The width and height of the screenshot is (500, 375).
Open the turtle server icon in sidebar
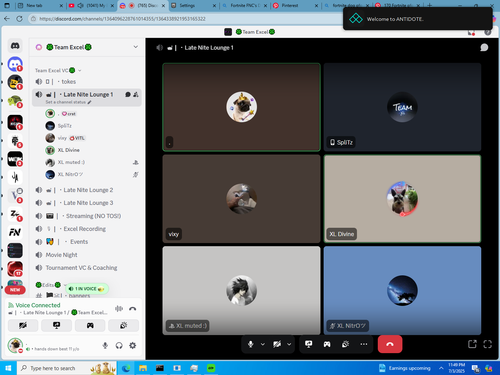pos(15,101)
